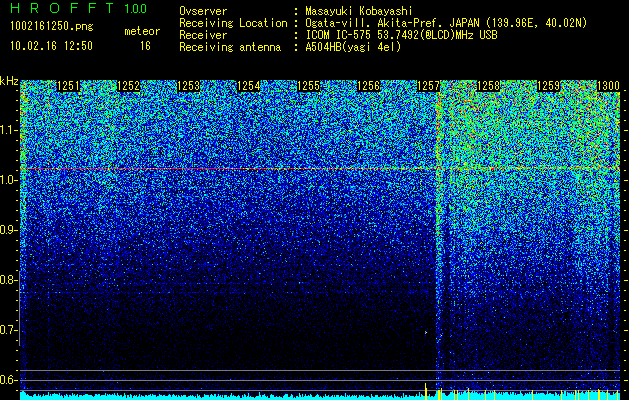Screen dimensions: 629x400
Task: Click the 1252 time marker
Action: 128,86
